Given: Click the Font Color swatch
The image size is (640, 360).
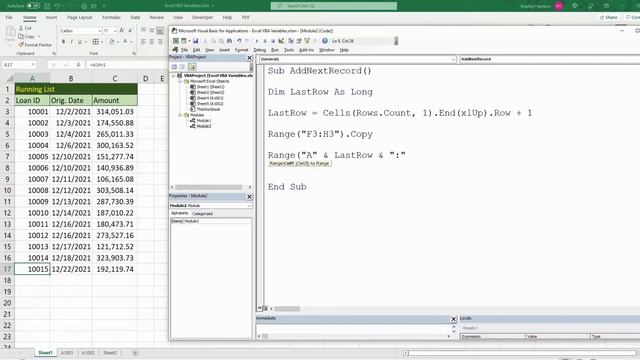Looking at the screenshot, I should (x=125, y=42).
